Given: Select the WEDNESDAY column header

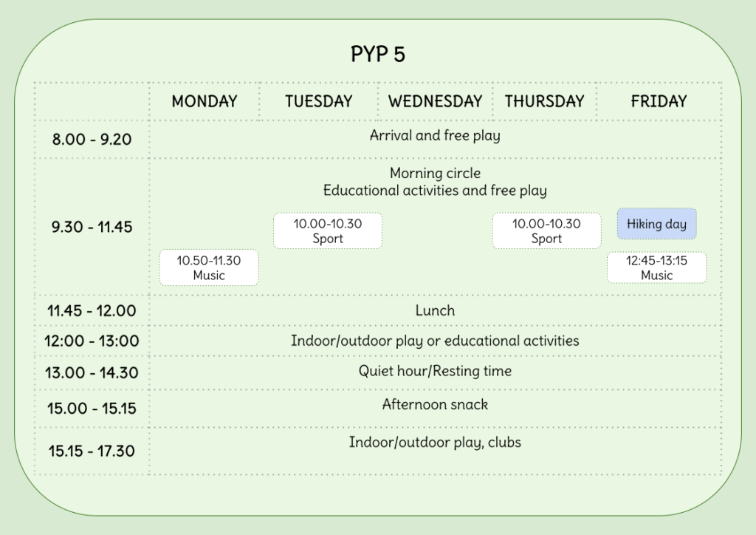Looking at the screenshot, I should (x=435, y=102).
